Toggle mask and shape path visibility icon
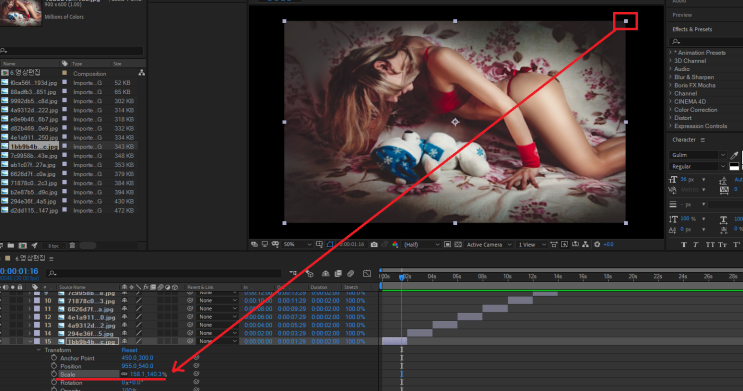 pyautogui.click(x=330, y=245)
